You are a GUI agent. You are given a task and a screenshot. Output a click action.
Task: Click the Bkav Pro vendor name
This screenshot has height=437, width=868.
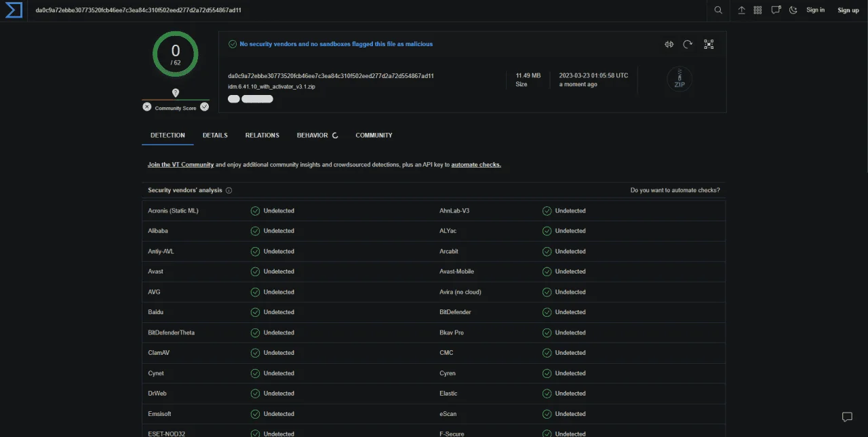pyautogui.click(x=452, y=332)
